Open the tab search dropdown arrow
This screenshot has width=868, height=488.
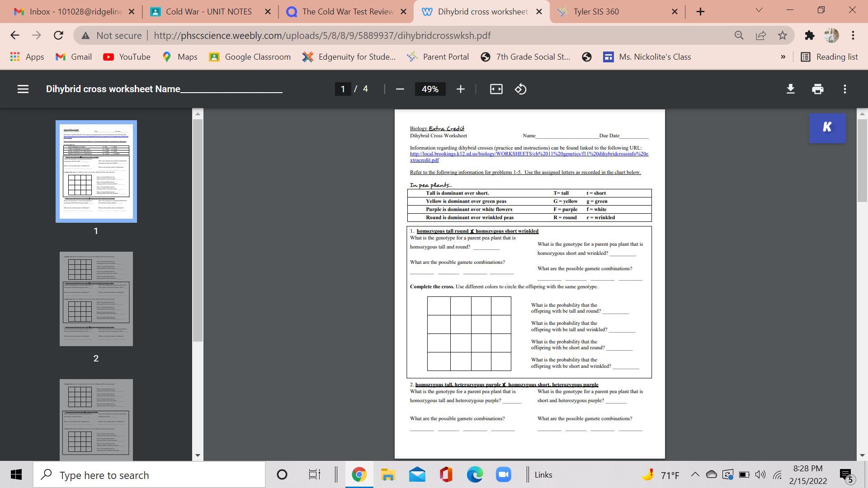coord(759,10)
